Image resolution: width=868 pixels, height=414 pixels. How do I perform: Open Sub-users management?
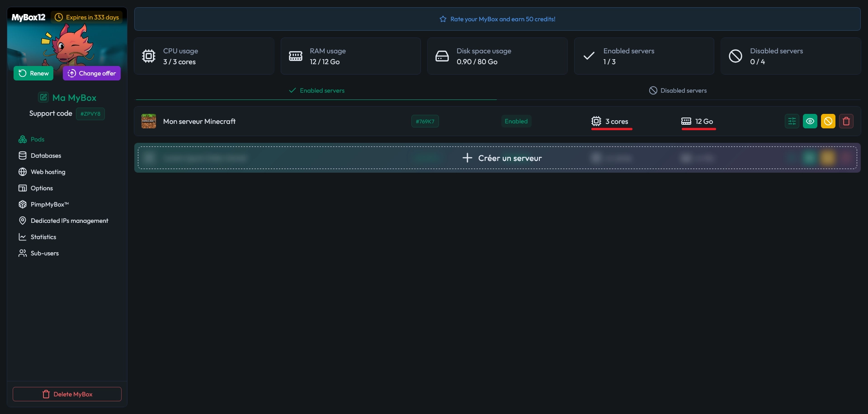44,253
